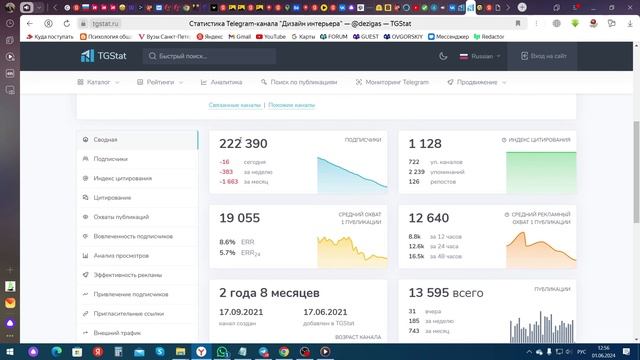640x360 pixels.
Task: Click the publications bar chart
Action: pyautogui.click(x=542, y=327)
